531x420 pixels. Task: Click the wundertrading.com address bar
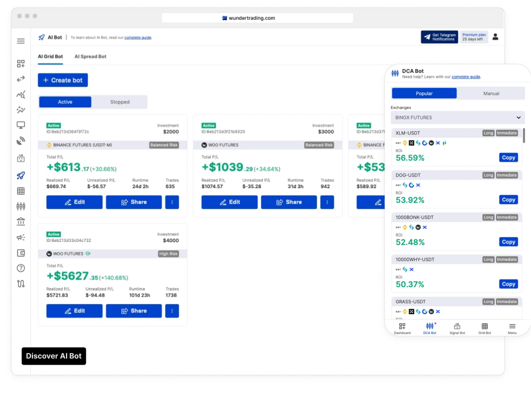point(258,18)
